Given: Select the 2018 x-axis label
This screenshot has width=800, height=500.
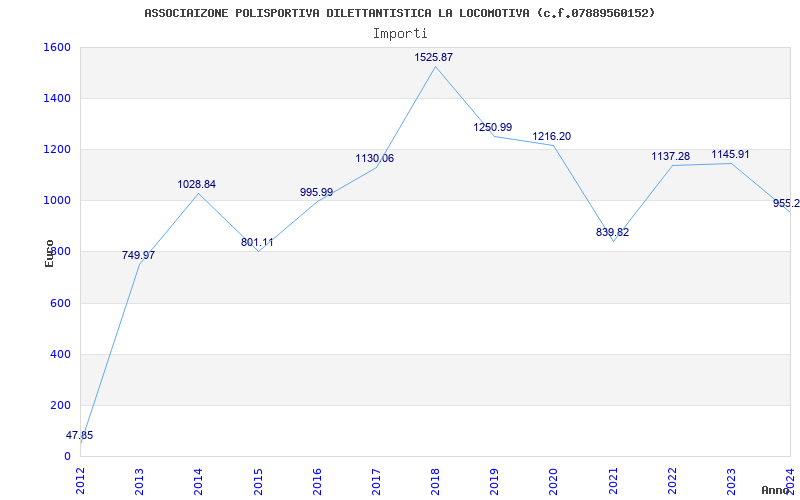Looking at the screenshot, I should [x=435, y=481].
